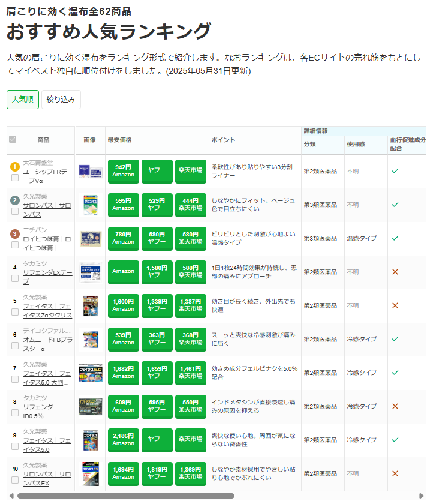Check the box for フェイタスZαジクサス
Viewport: 433px width, 504px height.
pyautogui.click(x=15, y=312)
